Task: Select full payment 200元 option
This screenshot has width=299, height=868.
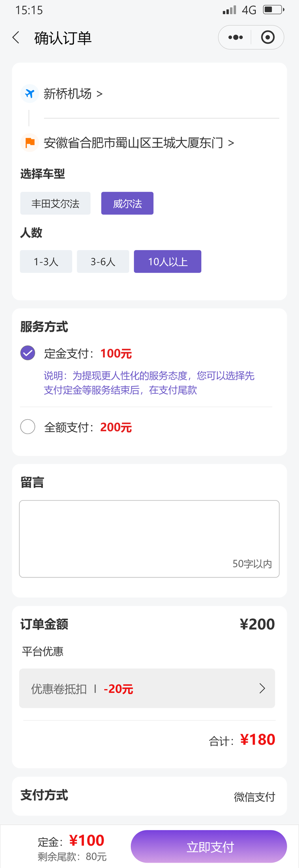Action: [28, 427]
